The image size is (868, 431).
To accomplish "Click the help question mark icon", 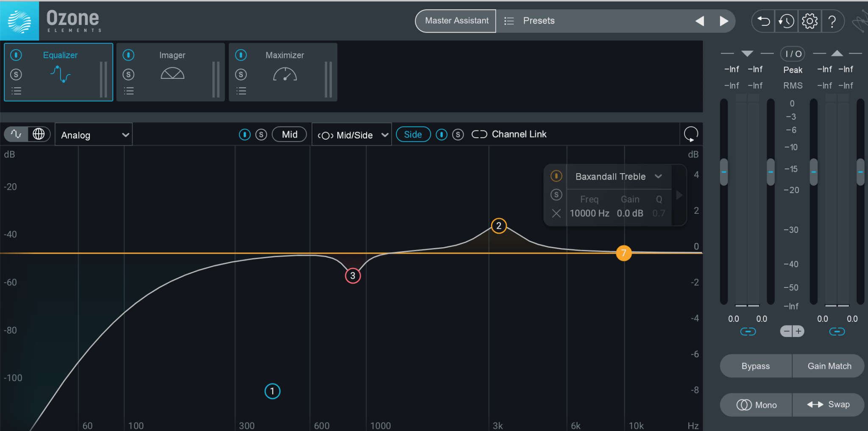I will click(832, 21).
